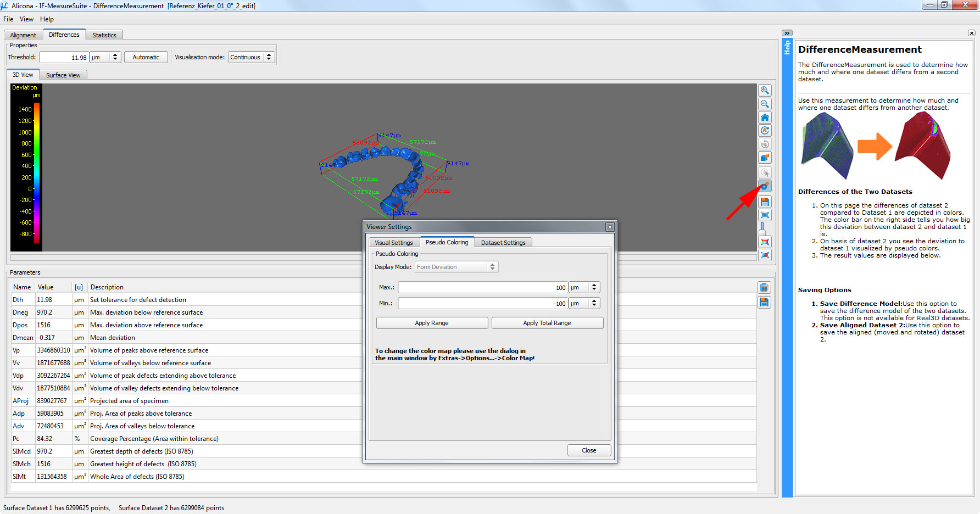Click the Min. value input field

pyautogui.click(x=483, y=303)
